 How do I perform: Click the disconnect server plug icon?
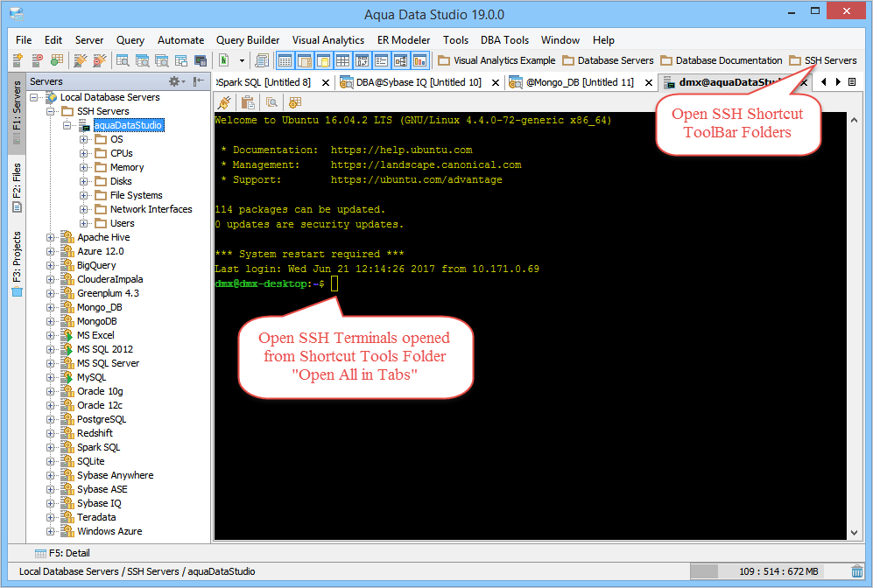coord(100,60)
